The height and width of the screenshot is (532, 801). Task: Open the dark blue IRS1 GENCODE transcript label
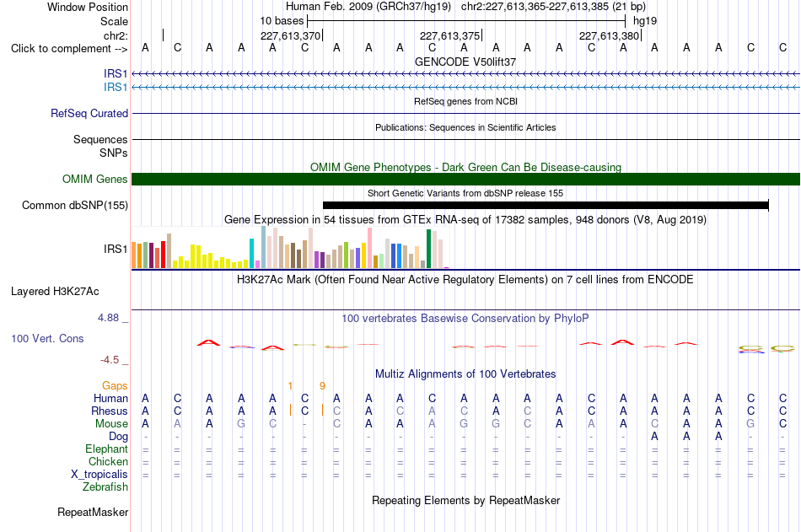point(116,74)
